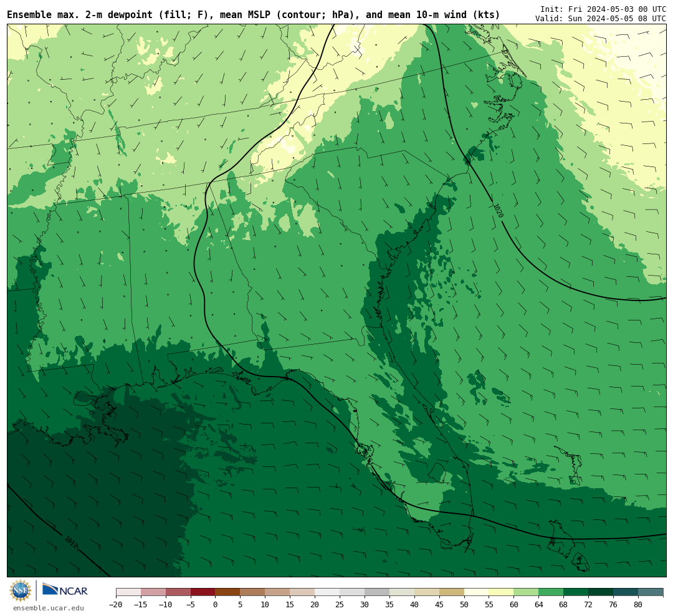Pick the green swatch between 64 and 68
This screenshot has width=673, height=616.
pos(551,592)
